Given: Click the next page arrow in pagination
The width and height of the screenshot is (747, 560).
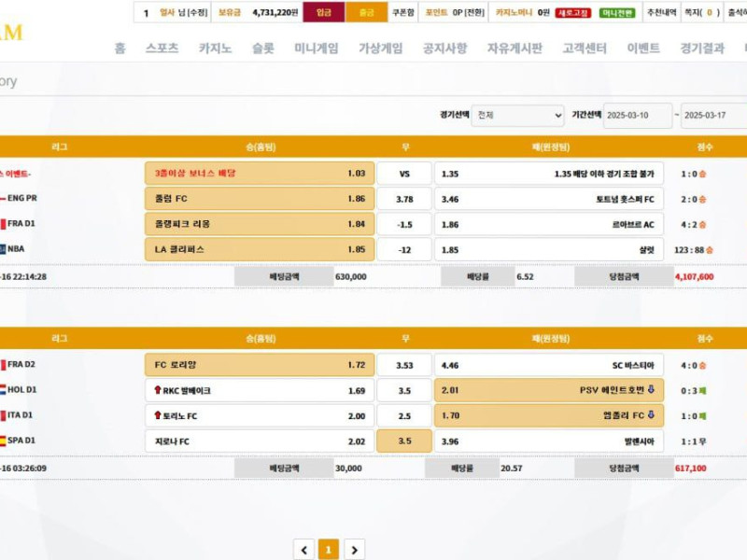Looking at the screenshot, I should 354,550.
